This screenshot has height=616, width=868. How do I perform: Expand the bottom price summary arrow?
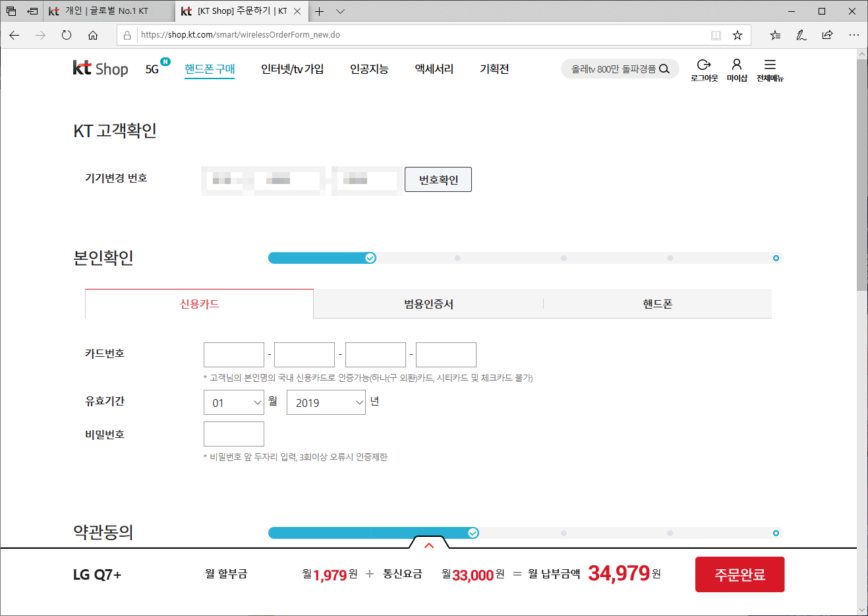[x=429, y=544]
